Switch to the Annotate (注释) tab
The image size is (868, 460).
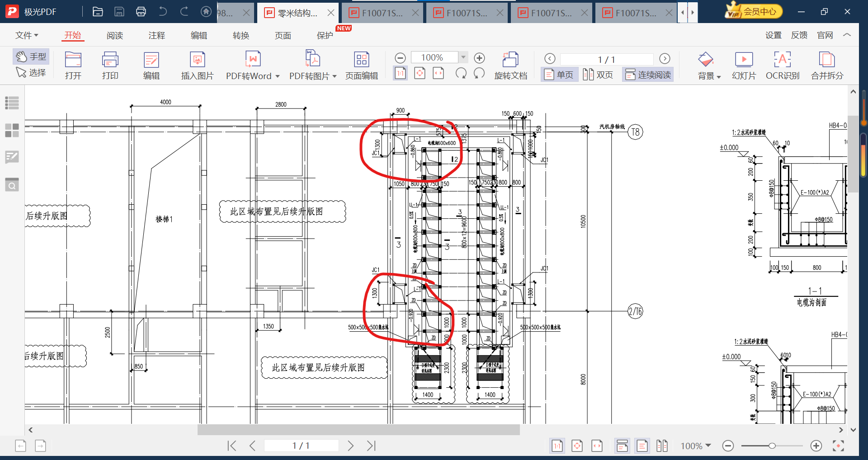point(157,35)
